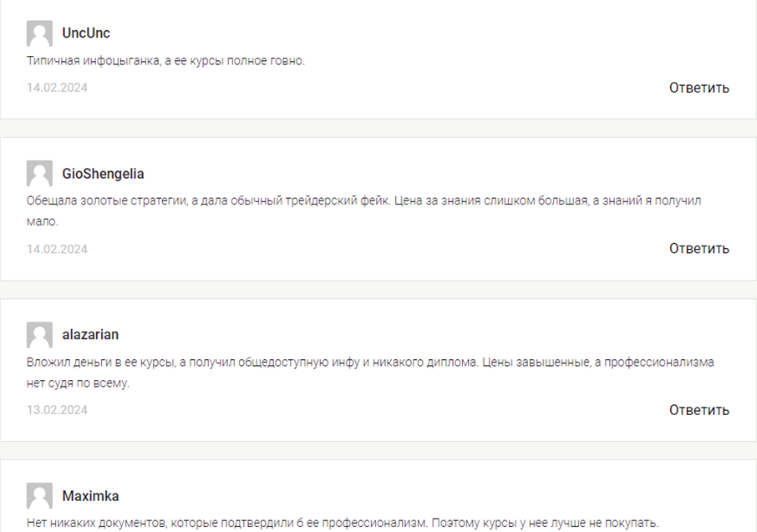Click the 13.02.2024 date under alazarian's comment
This screenshot has width=757, height=532.
(x=57, y=410)
